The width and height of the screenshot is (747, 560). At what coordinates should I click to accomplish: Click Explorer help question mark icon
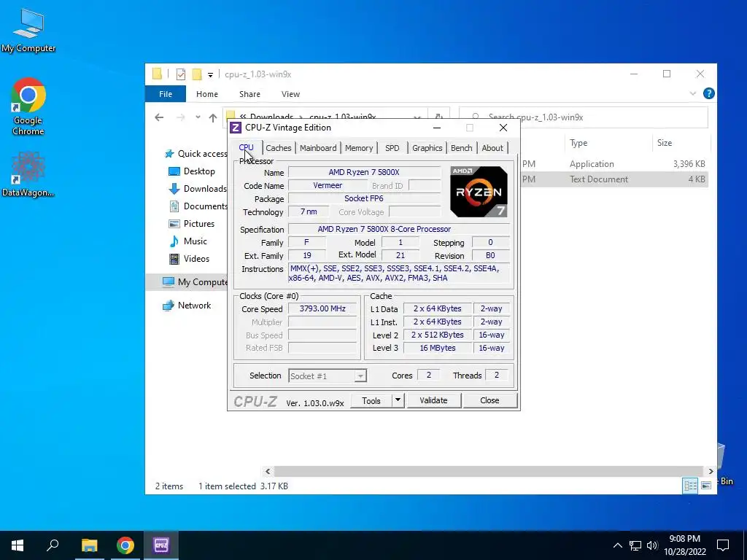tap(708, 94)
